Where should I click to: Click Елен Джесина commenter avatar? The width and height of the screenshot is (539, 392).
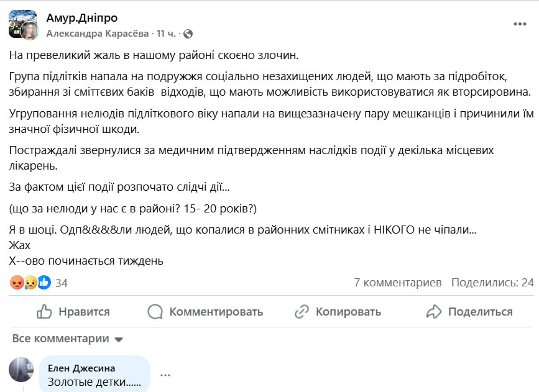tap(21, 370)
